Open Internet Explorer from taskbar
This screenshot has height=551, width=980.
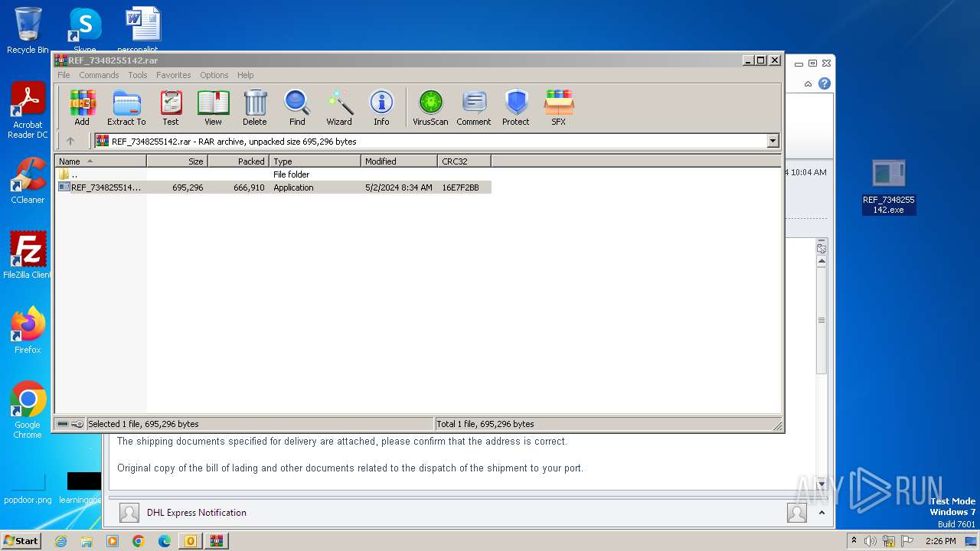point(60,541)
